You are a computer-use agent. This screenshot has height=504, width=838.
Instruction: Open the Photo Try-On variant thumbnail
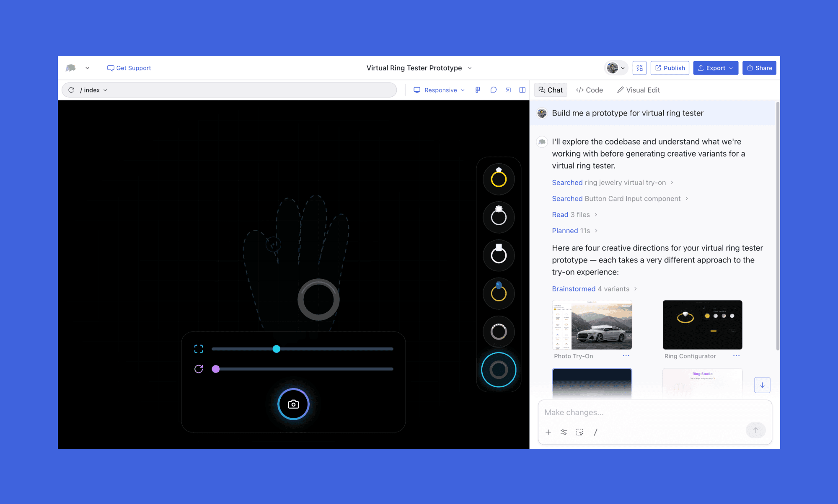coord(592,325)
